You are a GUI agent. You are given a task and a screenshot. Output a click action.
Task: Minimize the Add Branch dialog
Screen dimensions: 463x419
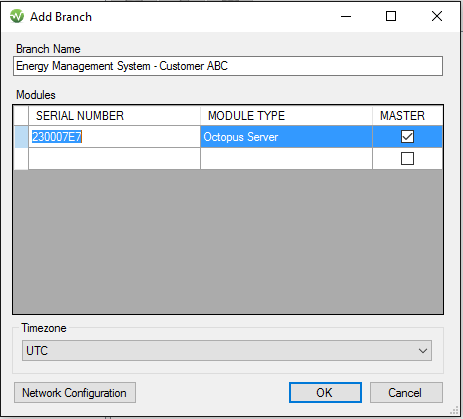click(x=346, y=16)
